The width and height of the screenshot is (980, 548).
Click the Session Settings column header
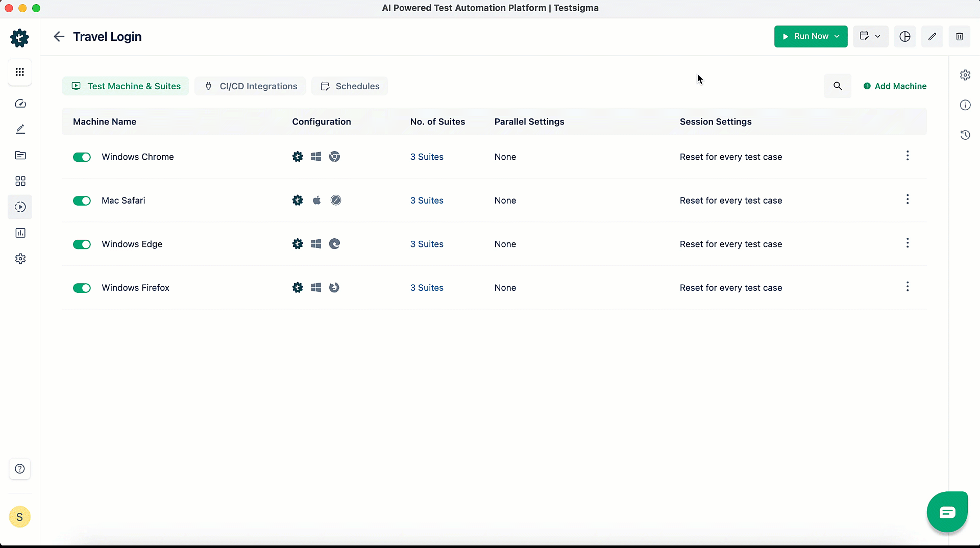pyautogui.click(x=716, y=122)
